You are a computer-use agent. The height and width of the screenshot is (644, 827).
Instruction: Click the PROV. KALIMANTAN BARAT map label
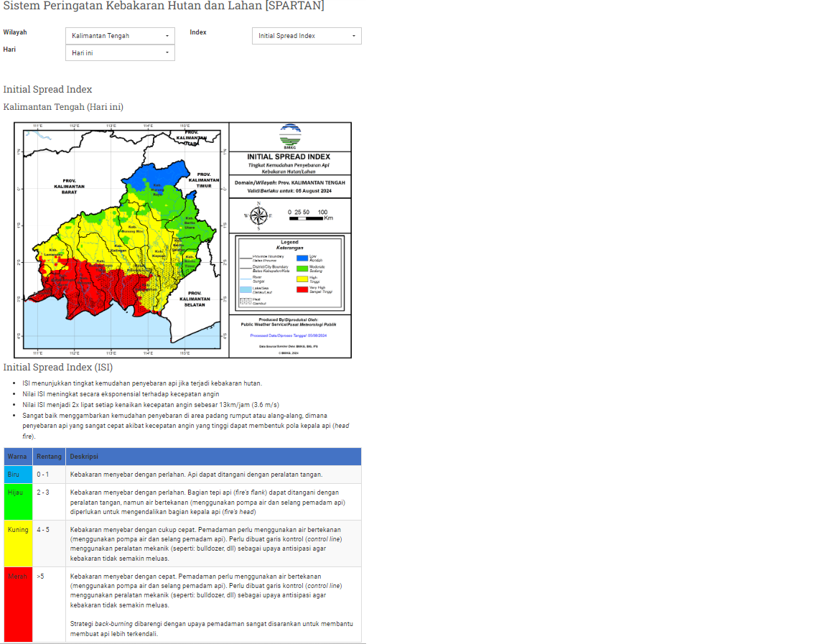point(69,186)
